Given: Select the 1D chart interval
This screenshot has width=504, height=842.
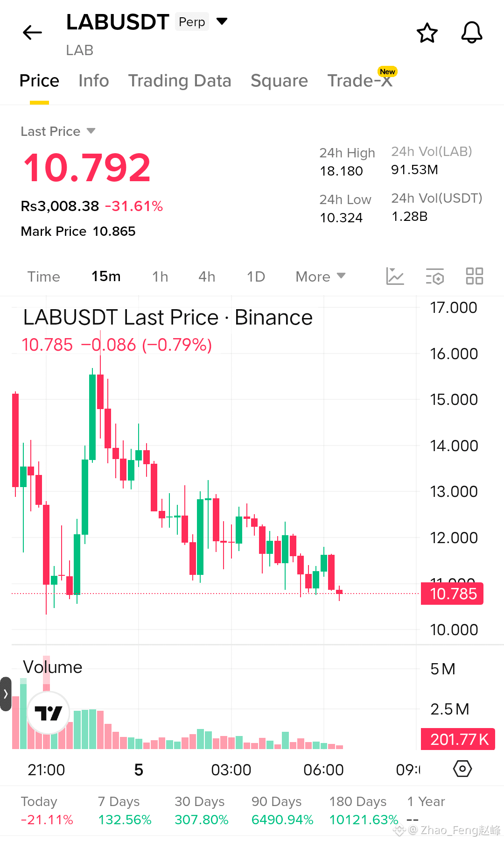Looking at the screenshot, I should [256, 276].
